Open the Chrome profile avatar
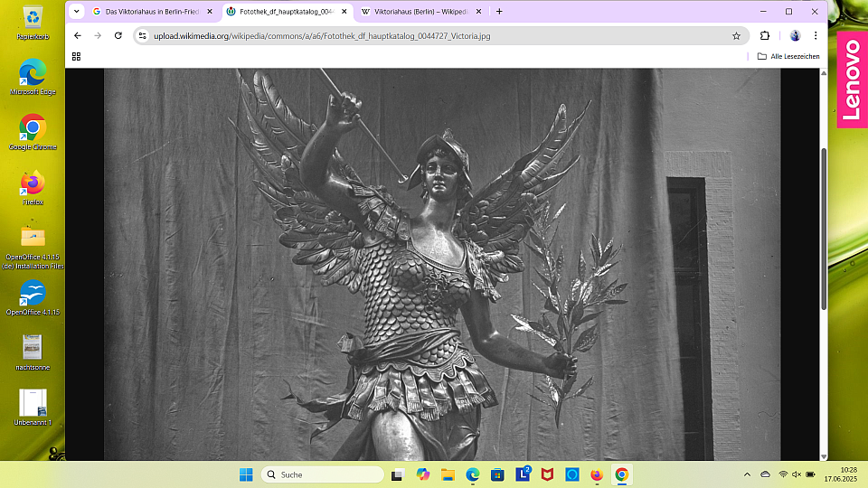 click(x=795, y=35)
